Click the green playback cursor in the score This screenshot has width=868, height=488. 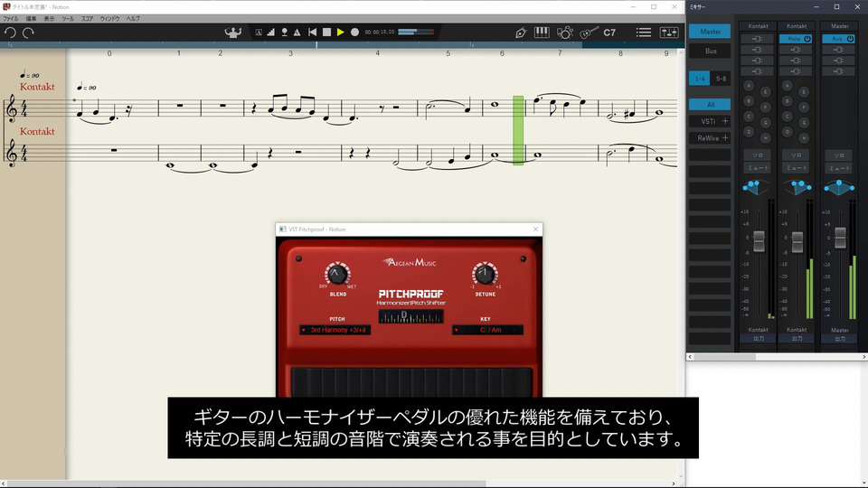[x=518, y=130]
